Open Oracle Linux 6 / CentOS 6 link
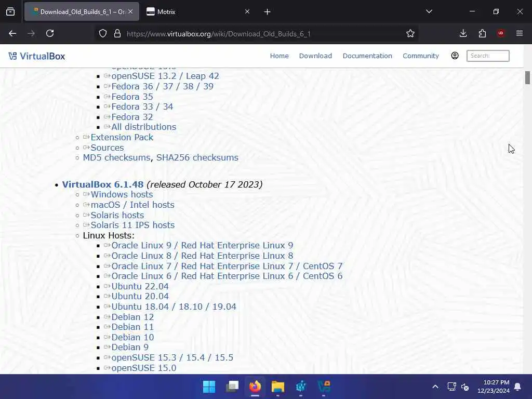The width and height of the screenshot is (532, 399). coord(227,276)
